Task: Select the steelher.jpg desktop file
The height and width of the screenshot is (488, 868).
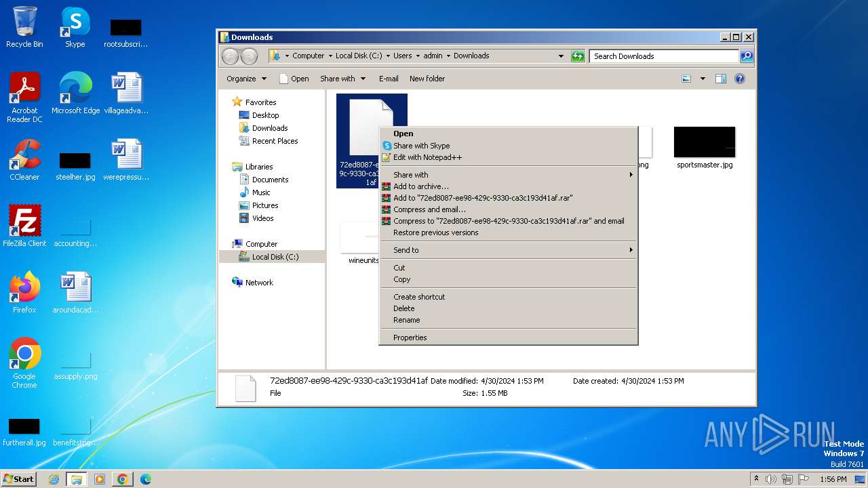Action: (75, 167)
